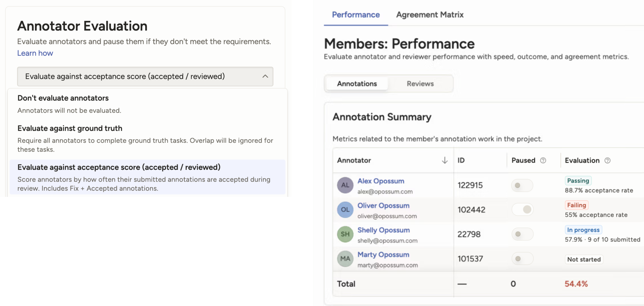644x306 pixels.
Task: Click the Paused column help icon
Action: tap(543, 160)
